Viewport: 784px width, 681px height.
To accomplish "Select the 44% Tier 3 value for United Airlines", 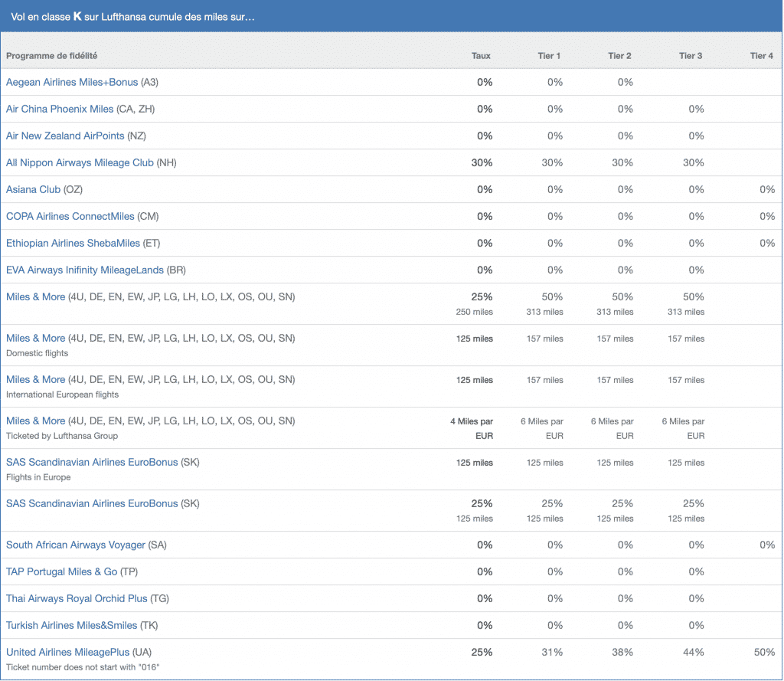I will [x=694, y=653].
